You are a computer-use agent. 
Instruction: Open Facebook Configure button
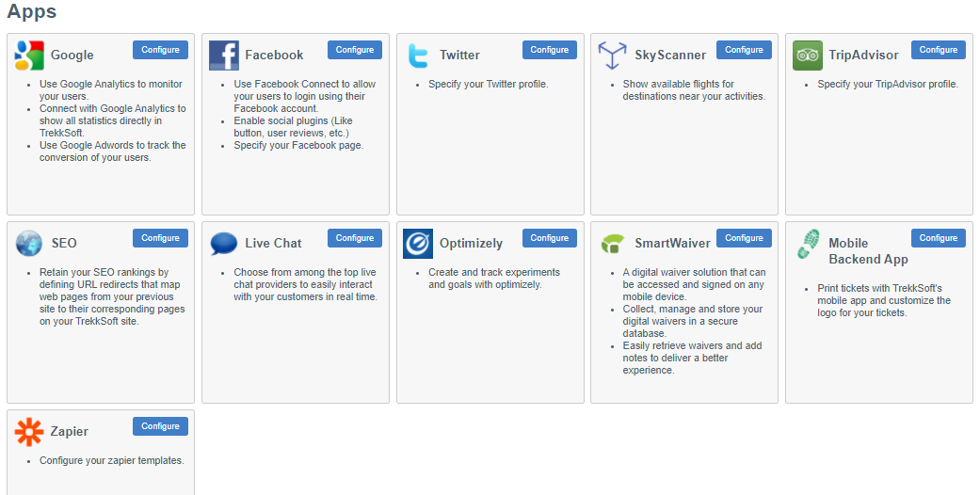pos(354,50)
